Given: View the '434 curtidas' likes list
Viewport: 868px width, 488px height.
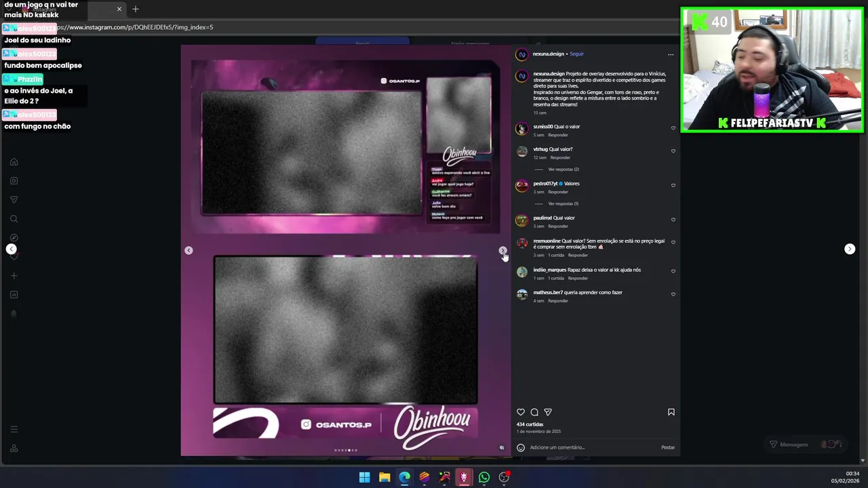Looking at the screenshot, I should tap(530, 424).
